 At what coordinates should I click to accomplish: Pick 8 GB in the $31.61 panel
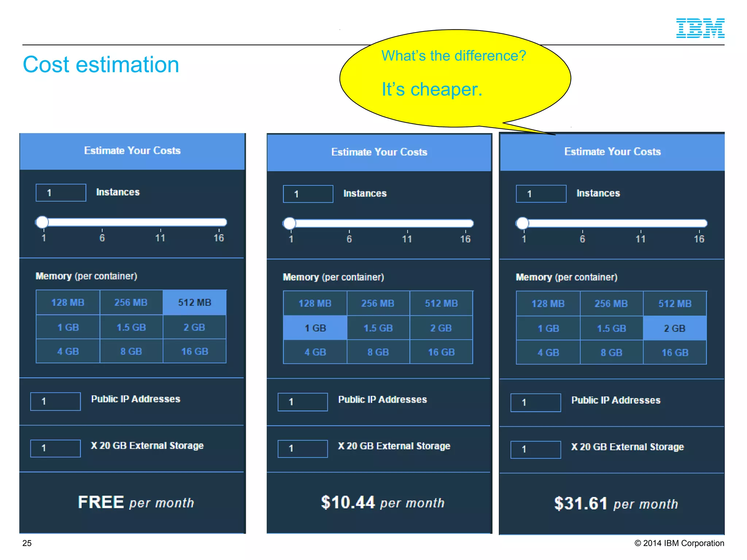tap(611, 353)
